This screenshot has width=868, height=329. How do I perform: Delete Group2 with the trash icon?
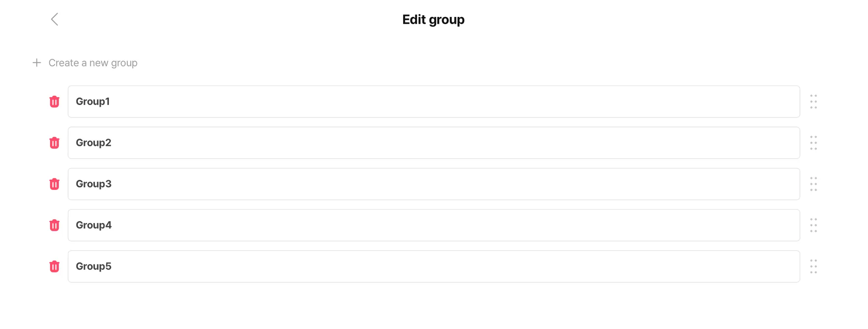click(54, 143)
